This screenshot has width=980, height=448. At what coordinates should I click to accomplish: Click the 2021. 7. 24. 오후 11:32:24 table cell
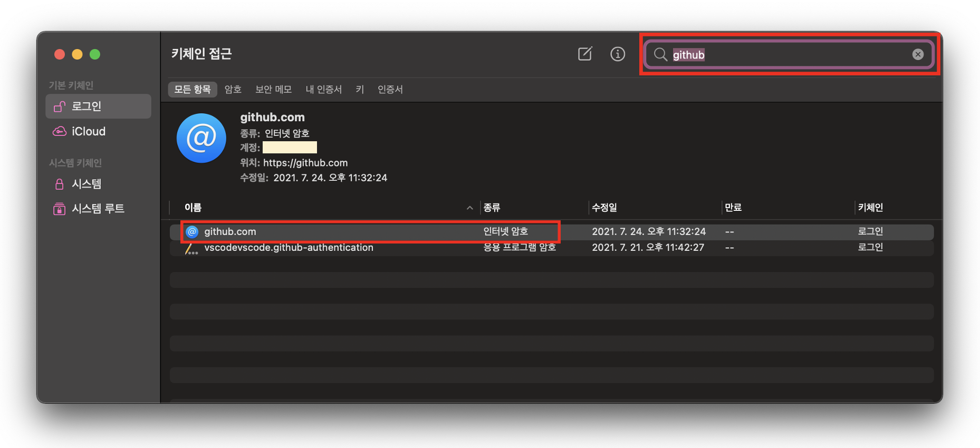click(649, 232)
